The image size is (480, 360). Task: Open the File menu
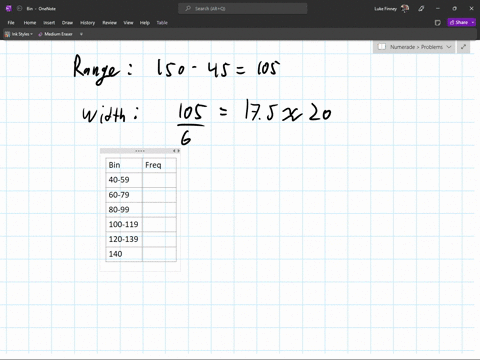11,23
